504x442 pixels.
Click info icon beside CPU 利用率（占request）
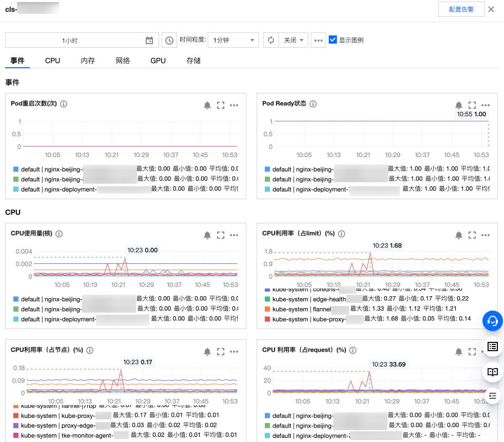click(353, 350)
